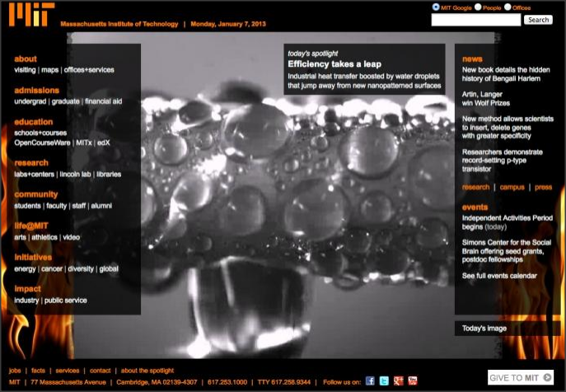This screenshot has width=566, height=392.
Task: Click inside the search text field
Action: (475, 20)
